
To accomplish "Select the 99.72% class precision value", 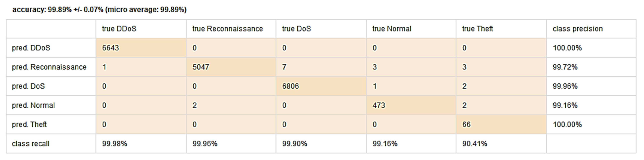I will pyautogui.click(x=565, y=67).
